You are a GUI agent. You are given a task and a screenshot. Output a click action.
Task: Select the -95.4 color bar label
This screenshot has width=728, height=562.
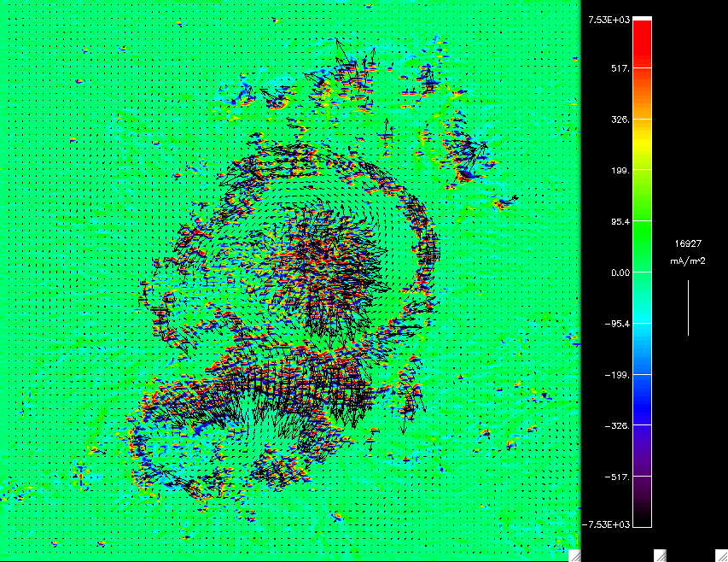(618, 324)
